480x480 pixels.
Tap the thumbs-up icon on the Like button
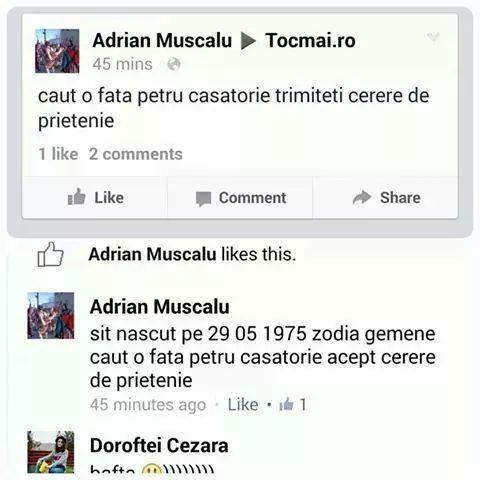(77, 197)
